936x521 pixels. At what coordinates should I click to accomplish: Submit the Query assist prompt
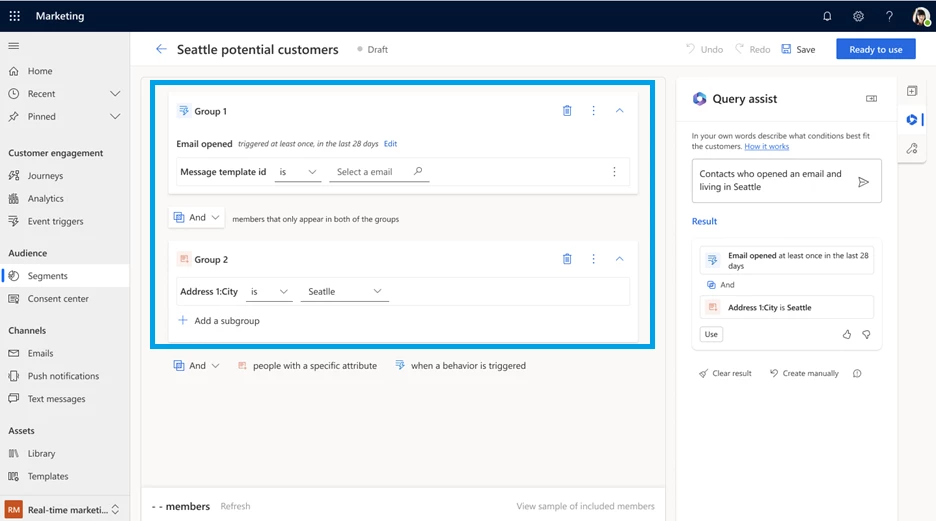(x=863, y=181)
